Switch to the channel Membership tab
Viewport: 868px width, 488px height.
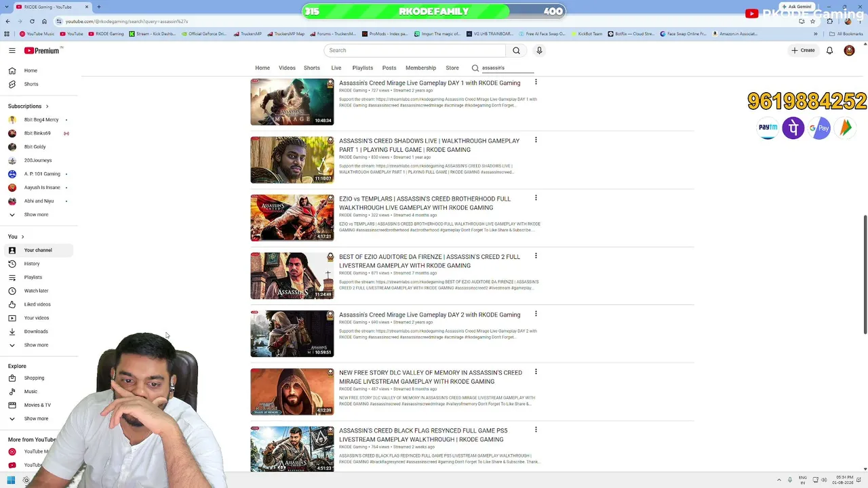tap(420, 68)
